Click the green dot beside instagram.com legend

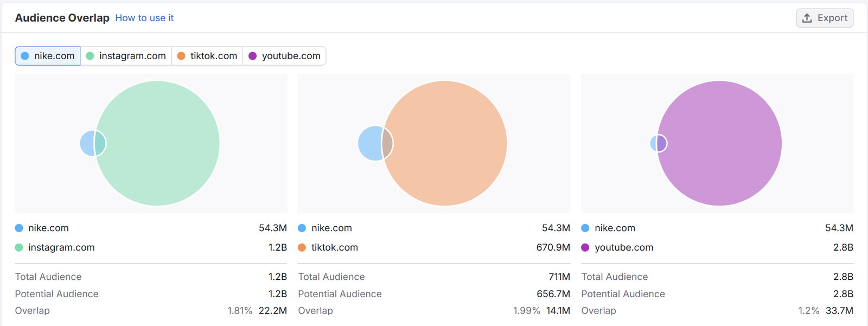19,247
